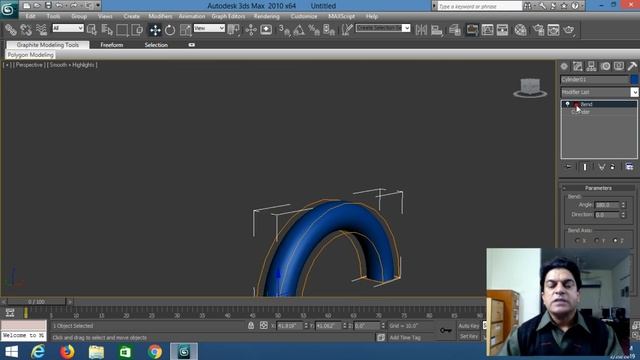
Task: Open Quick Access toolbar dropdown arrow
Action: 98,5
